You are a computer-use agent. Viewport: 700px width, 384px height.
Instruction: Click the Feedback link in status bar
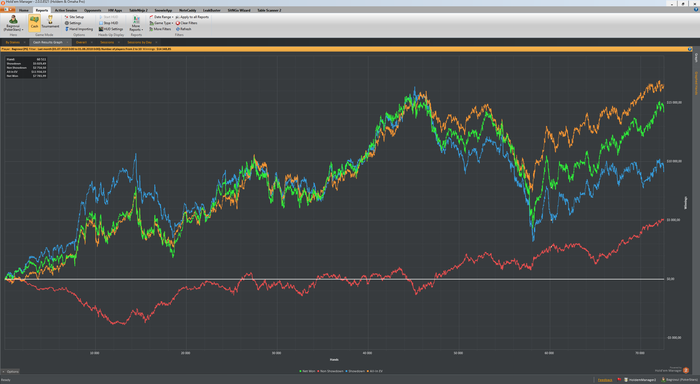605,380
